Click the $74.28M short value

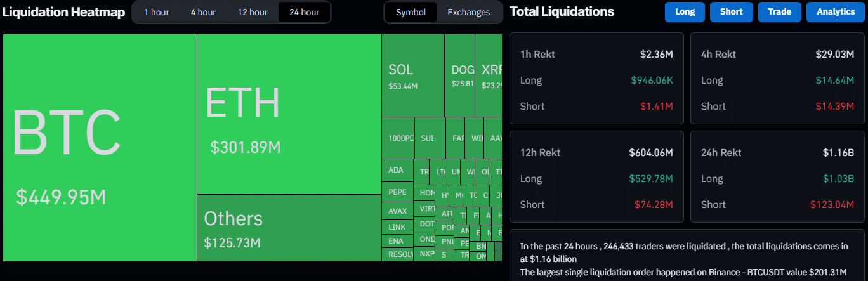point(654,205)
